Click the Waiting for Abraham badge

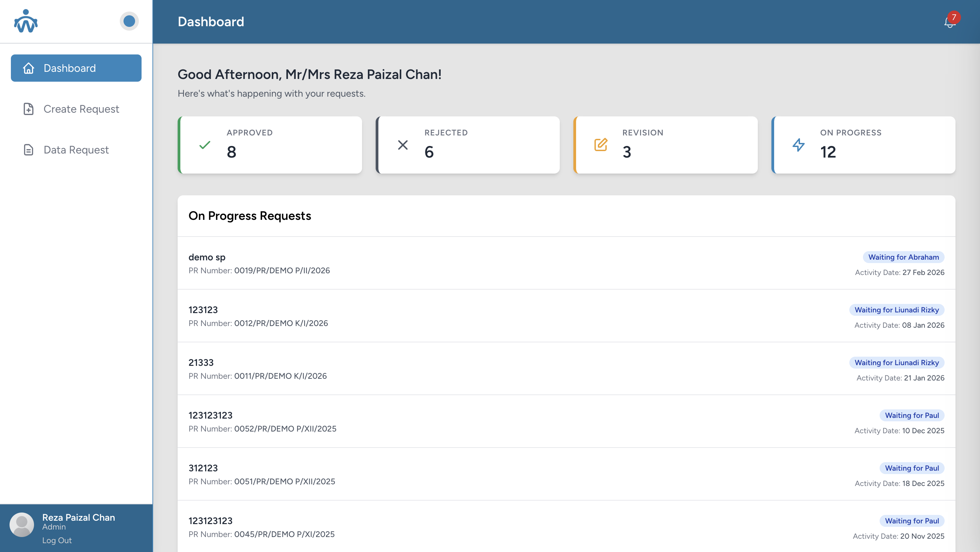point(903,257)
